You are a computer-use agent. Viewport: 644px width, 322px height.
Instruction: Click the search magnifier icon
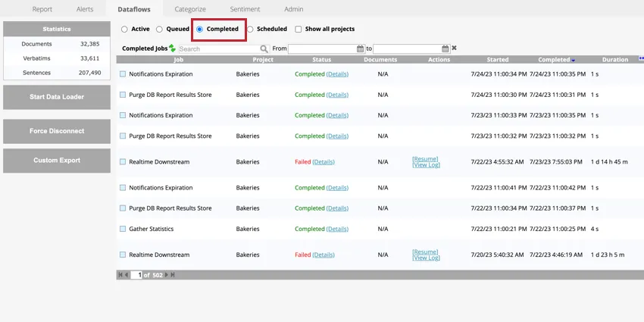[x=264, y=48]
